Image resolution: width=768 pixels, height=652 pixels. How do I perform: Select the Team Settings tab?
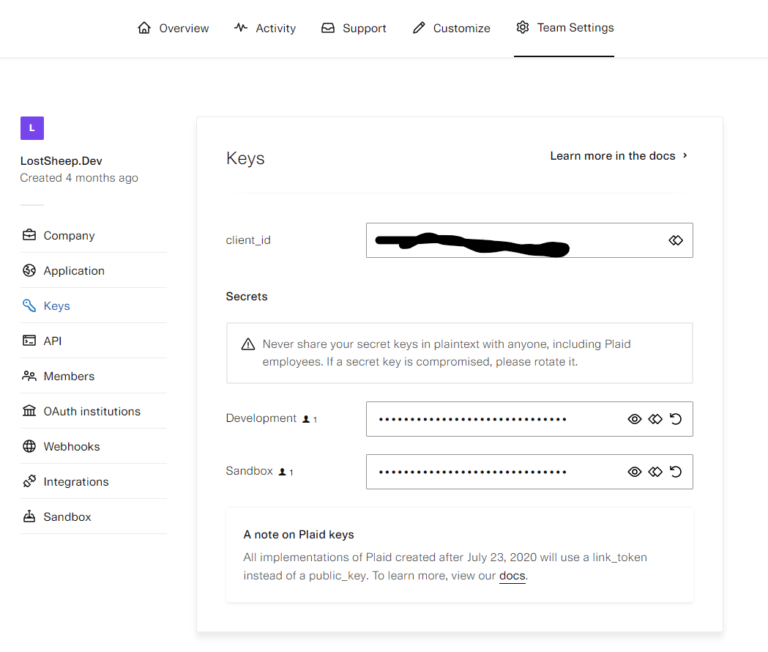(x=564, y=28)
